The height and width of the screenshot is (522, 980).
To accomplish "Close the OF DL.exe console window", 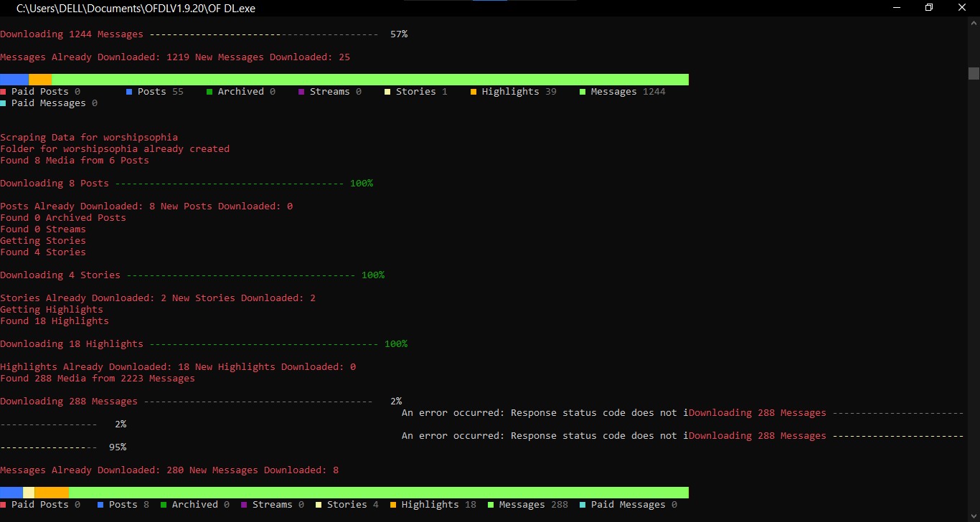I will 962,8.
